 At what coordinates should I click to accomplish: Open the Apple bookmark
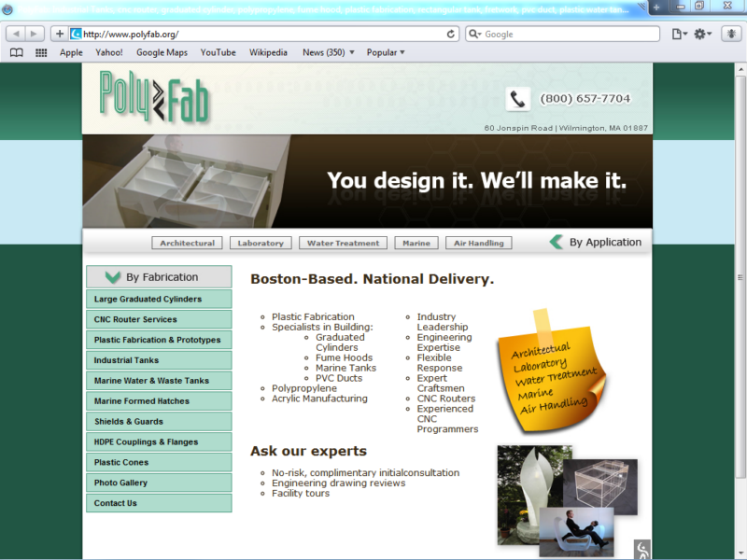coord(71,52)
